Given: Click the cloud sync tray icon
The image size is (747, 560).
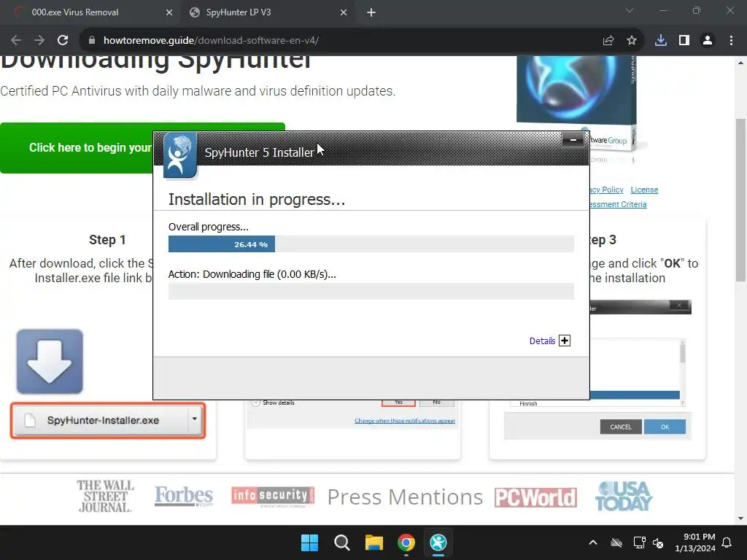Looking at the screenshot, I should [x=616, y=542].
